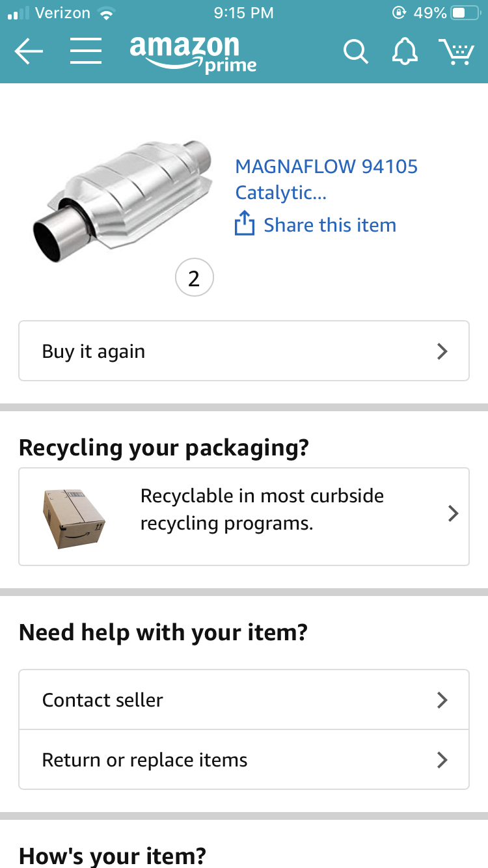
Task: Tap Share this item link
Action: tap(329, 225)
